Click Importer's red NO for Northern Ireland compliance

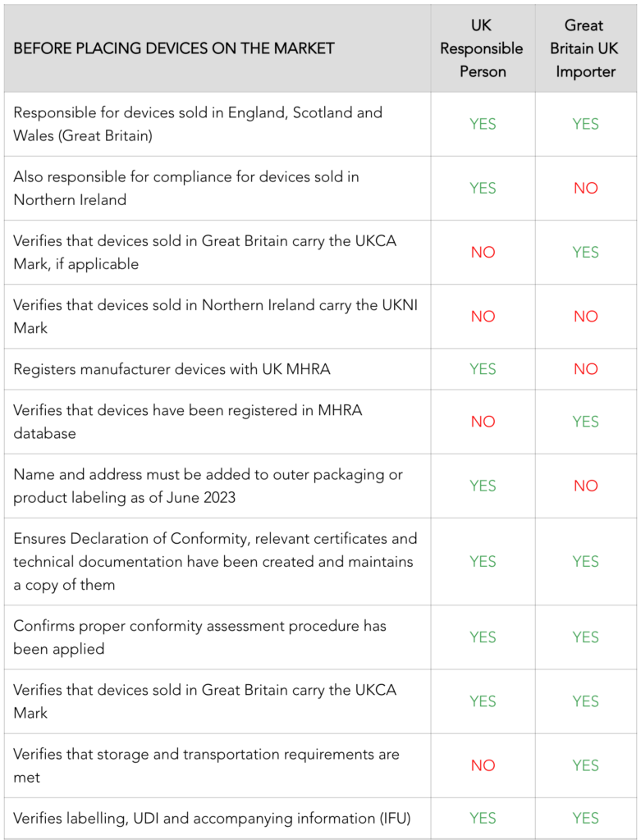click(585, 188)
